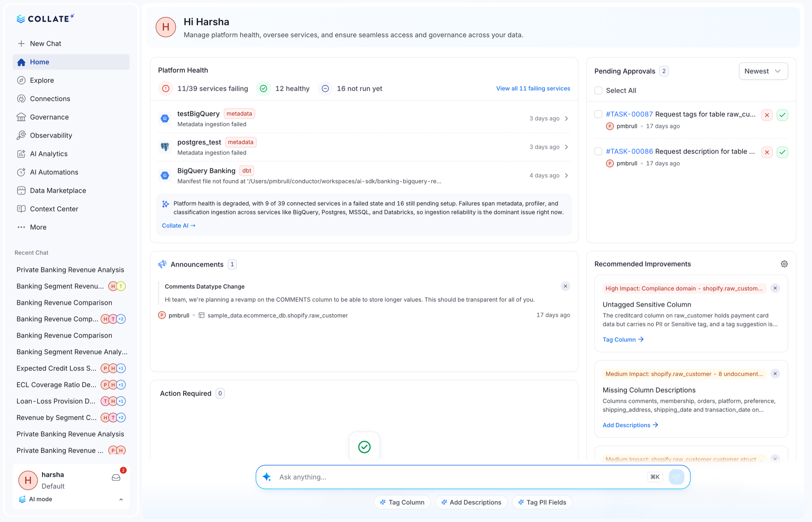Open Connections from sidebar
The width and height of the screenshot is (812, 522).
(x=71, y=99)
